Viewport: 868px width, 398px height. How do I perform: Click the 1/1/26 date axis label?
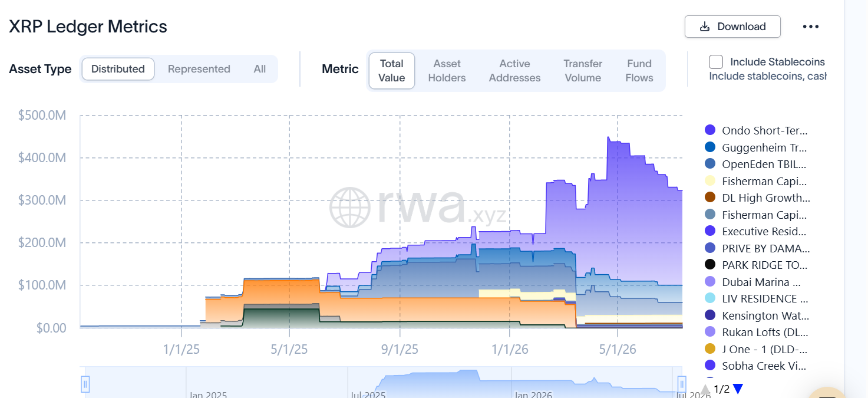click(509, 350)
